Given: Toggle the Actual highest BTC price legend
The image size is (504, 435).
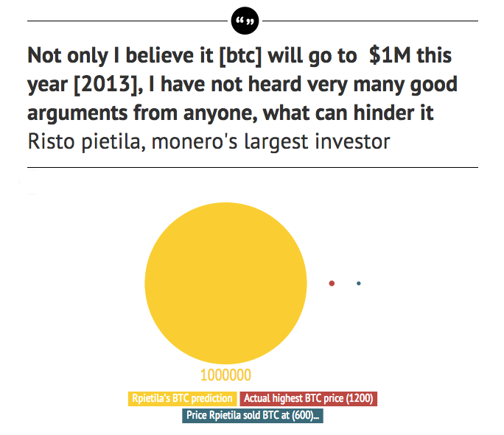Looking at the screenshot, I should pyautogui.click(x=309, y=399).
